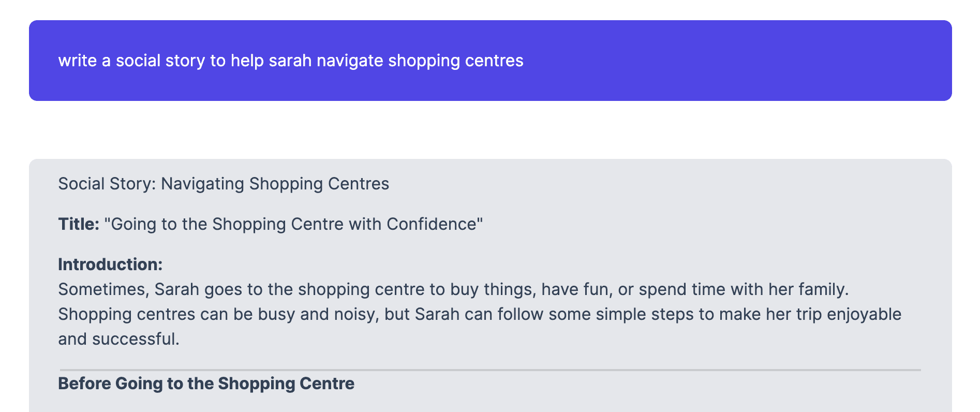Image resolution: width=980 pixels, height=412 pixels.
Task: Click the sentence starting "Sometimes, Sarah goes"
Action: point(453,289)
